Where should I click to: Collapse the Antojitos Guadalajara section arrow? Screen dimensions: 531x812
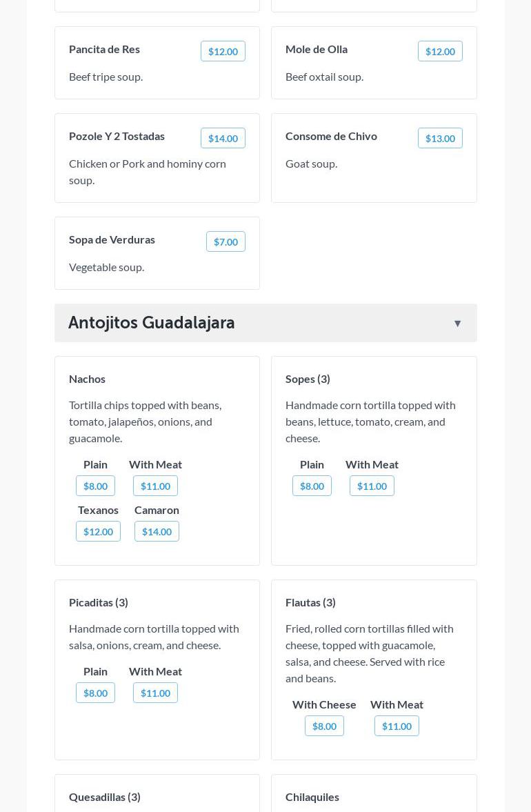[457, 324]
